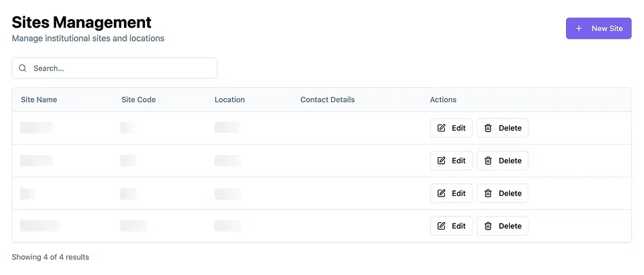Click the Delete button in the third row
This screenshot has height=275, width=644.
502,193
